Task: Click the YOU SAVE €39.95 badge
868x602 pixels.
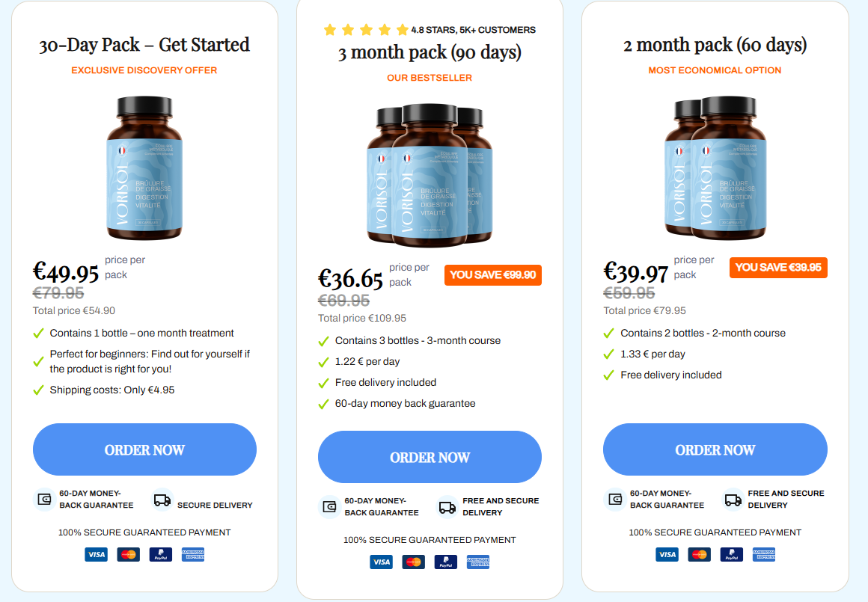Action: (x=778, y=267)
